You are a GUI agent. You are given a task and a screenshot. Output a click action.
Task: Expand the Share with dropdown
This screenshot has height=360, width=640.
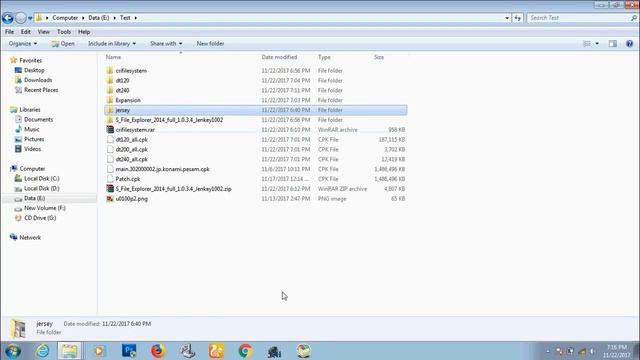coord(166,44)
